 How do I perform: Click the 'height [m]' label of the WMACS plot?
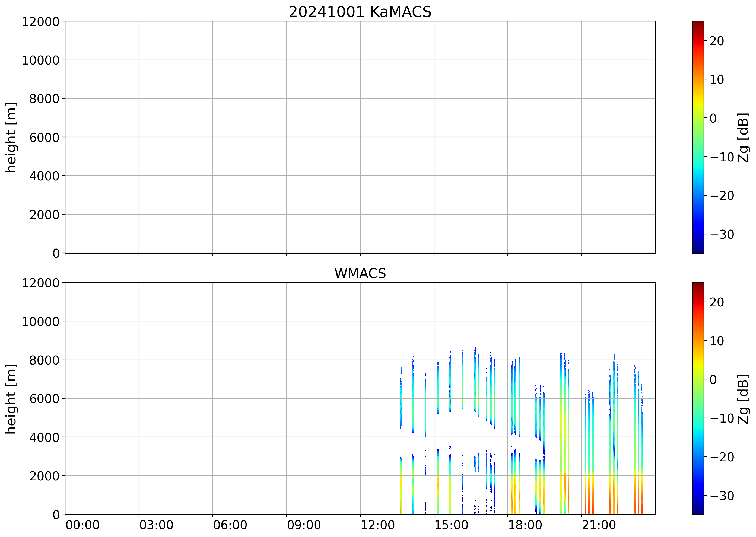[x=11, y=398]
